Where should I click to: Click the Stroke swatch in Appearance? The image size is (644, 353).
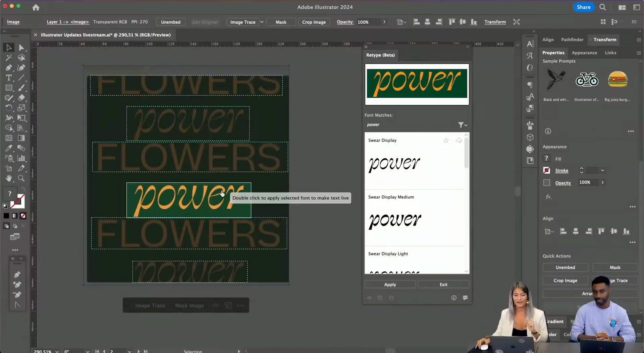[546, 170]
